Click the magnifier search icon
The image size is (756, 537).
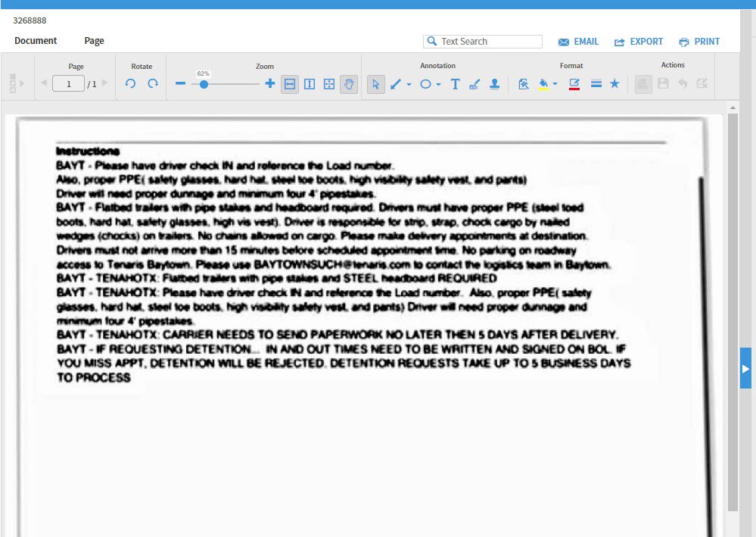[432, 42]
